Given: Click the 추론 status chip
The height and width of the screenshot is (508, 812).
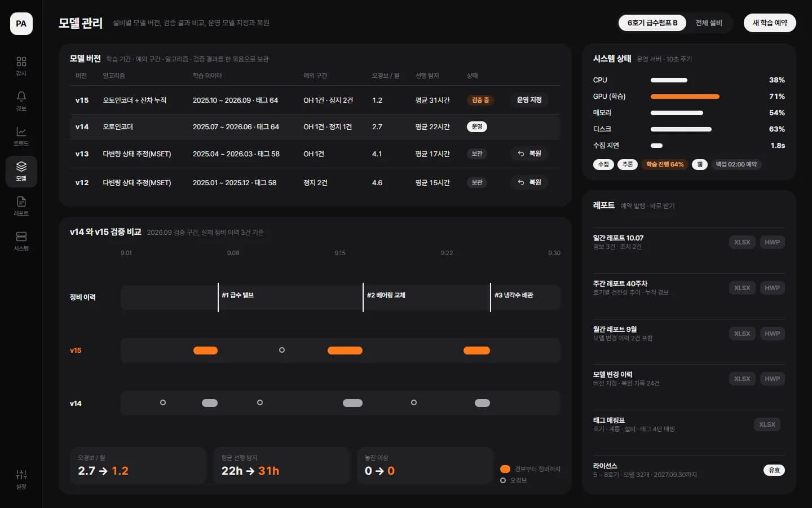Looking at the screenshot, I should click(628, 164).
